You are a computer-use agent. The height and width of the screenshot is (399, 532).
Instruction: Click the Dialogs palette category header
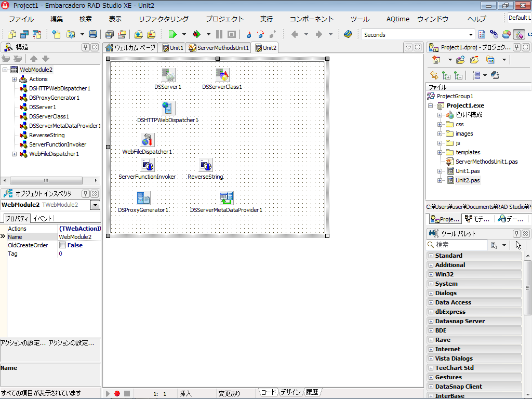point(474,293)
